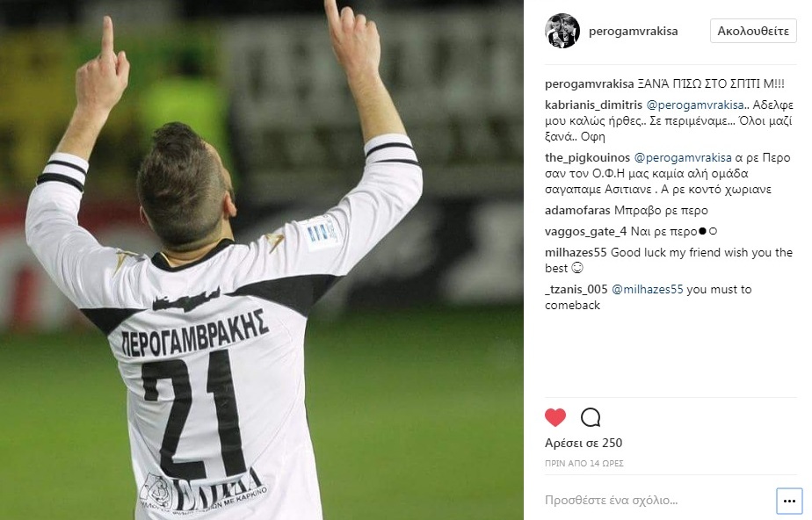Click the ΠΡΙΝ ΑΠΟ 14 ΩΡΕΣ timestamp
Viewport: 812px width, 520px height.
[584, 464]
